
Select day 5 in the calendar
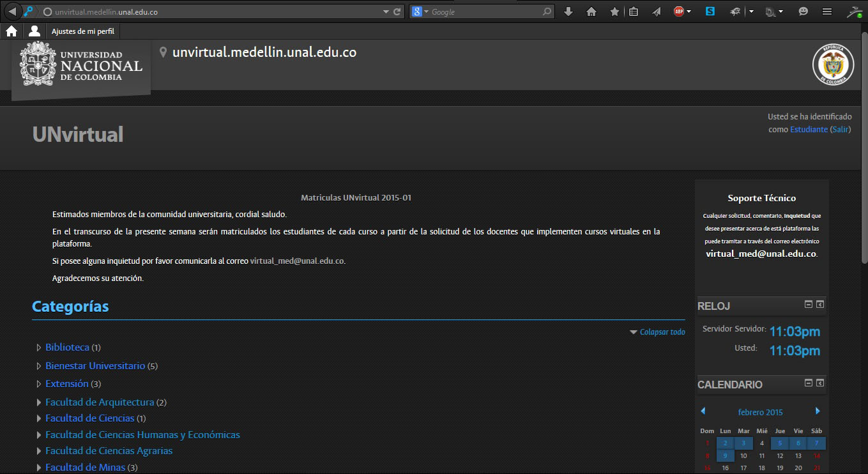coord(780,443)
